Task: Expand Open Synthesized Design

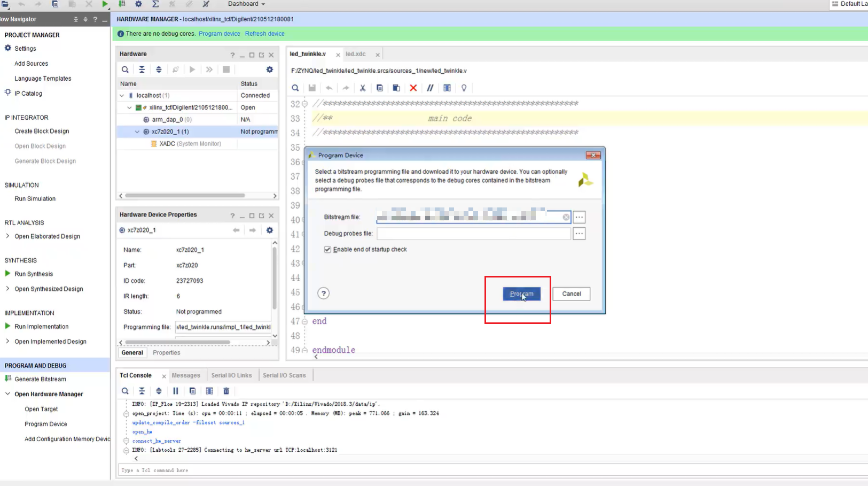Action: point(7,289)
